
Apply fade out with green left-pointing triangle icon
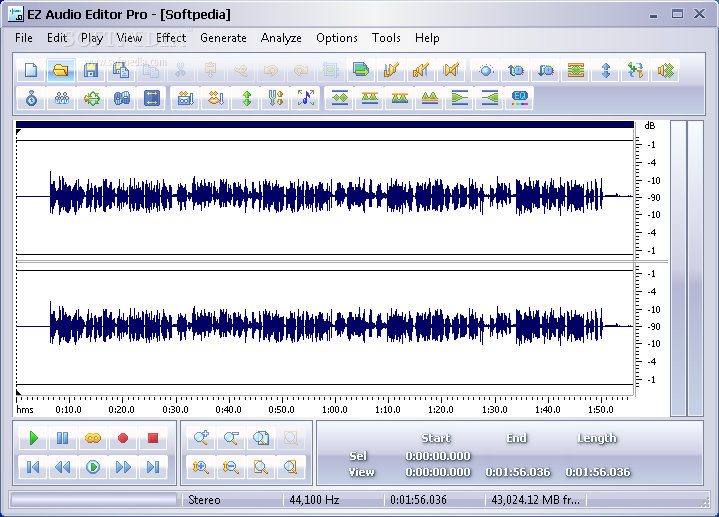coord(490,98)
